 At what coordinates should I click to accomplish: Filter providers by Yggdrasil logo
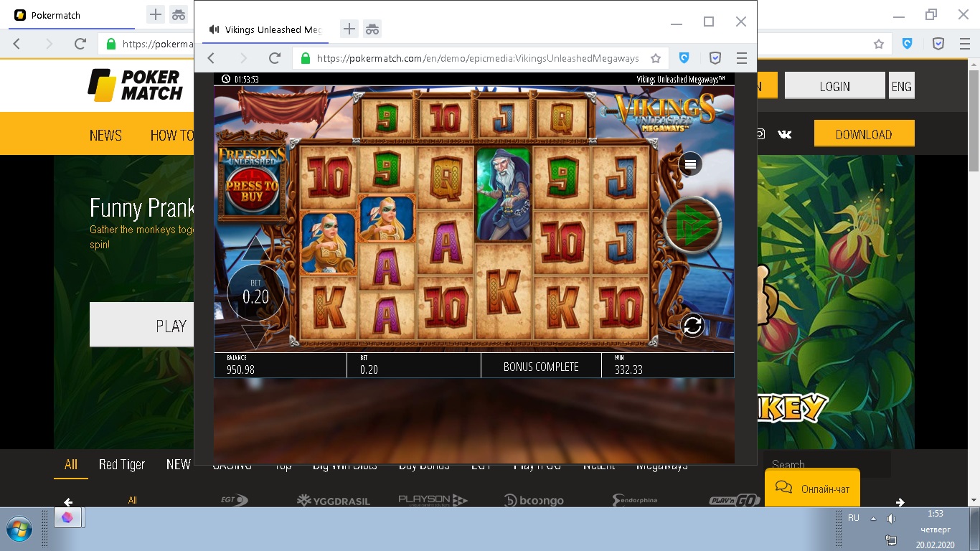coord(333,500)
